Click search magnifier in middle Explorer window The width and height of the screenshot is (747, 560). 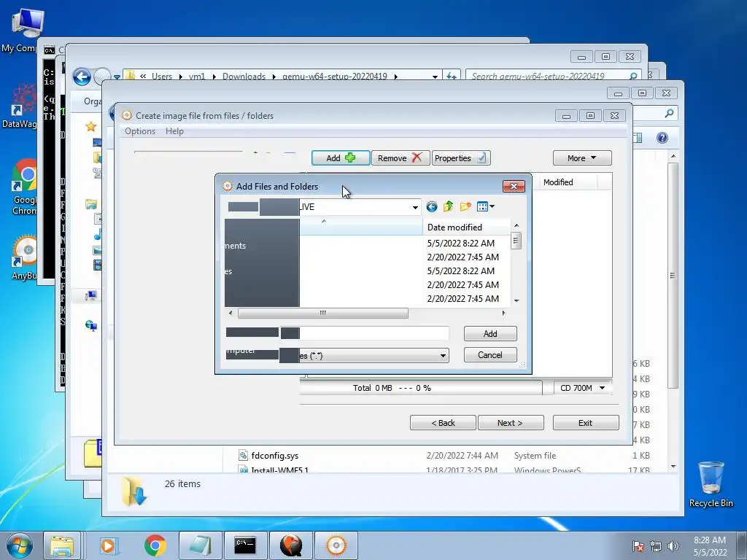click(x=670, y=113)
